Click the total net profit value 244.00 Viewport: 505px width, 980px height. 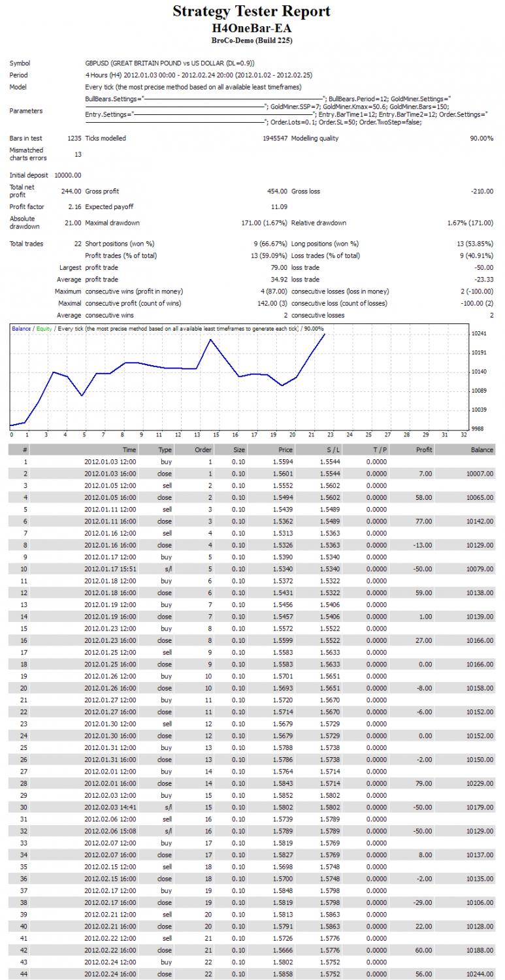click(73, 191)
